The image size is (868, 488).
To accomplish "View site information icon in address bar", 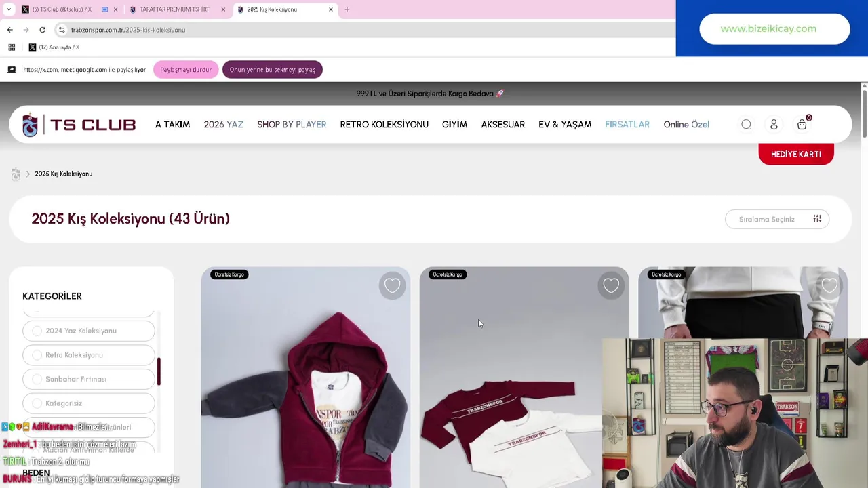I will [x=62, y=30].
